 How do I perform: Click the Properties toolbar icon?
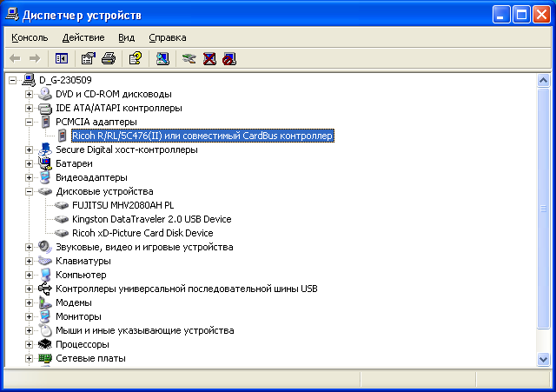tap(88, 58)
